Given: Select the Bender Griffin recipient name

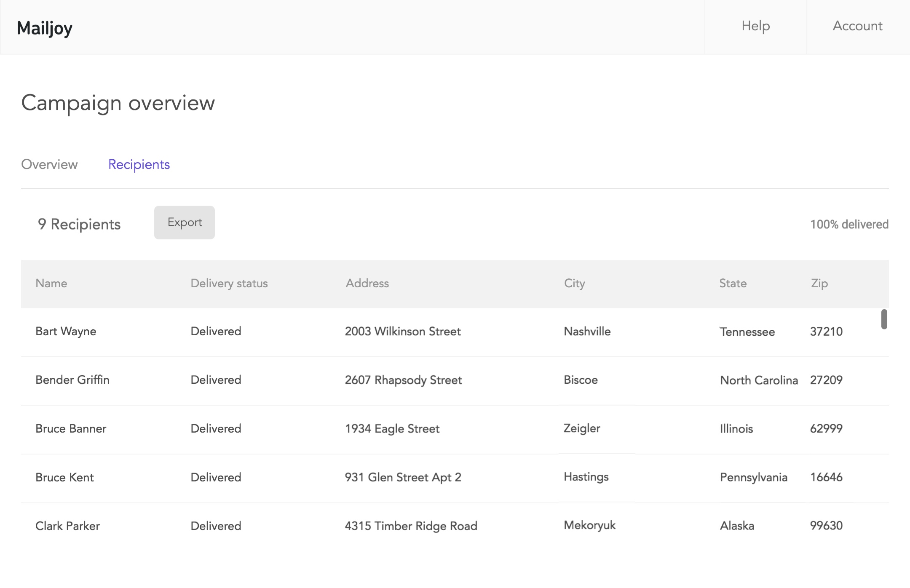Looking at the screenshot, I should click(x=72, y=380).
